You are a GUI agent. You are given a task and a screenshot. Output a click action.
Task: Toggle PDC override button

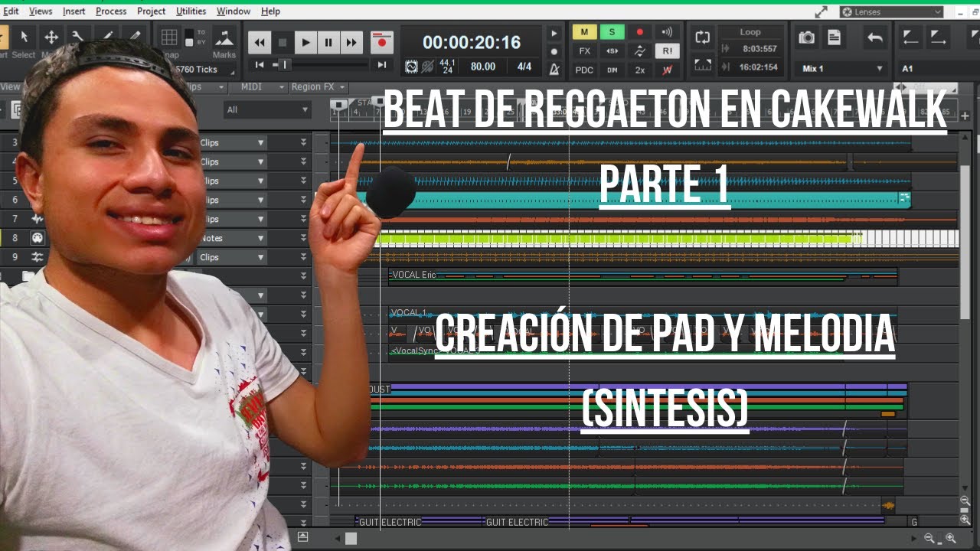[x=584, y=70]
